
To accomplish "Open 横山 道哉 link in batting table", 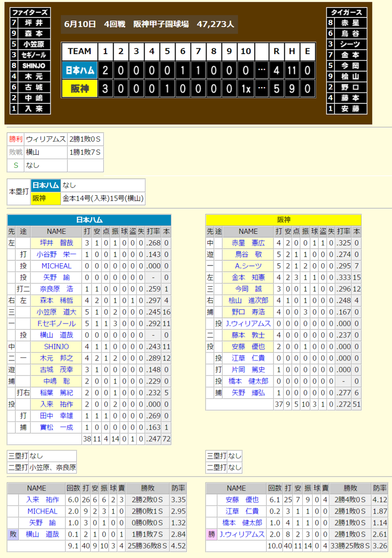I will (56, 335).
